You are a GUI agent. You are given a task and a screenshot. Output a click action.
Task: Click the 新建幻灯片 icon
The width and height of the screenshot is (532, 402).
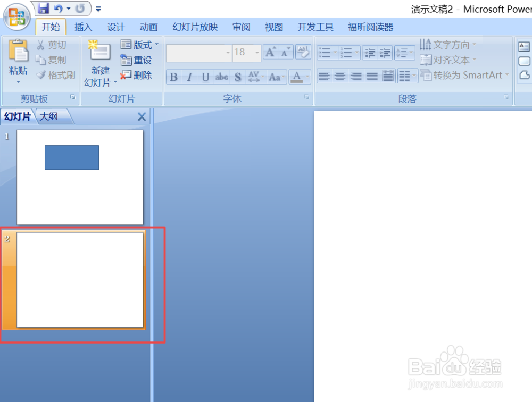coord(99,51)
